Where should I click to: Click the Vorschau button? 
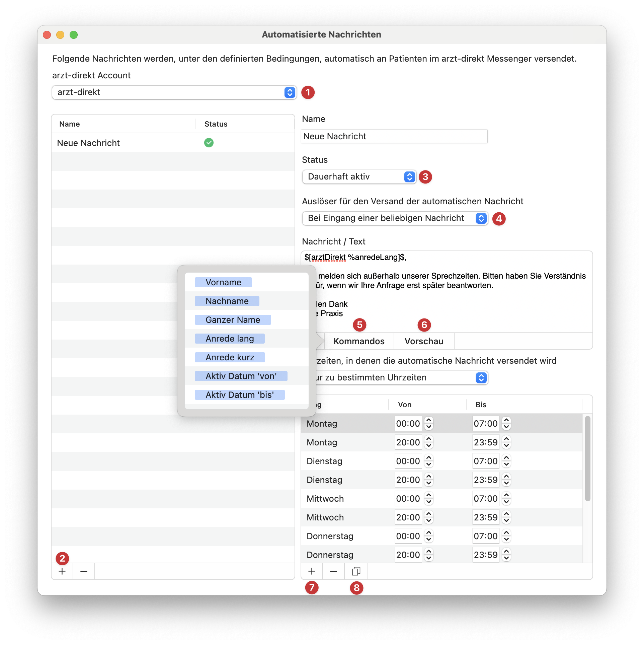(x=424, y=341)
